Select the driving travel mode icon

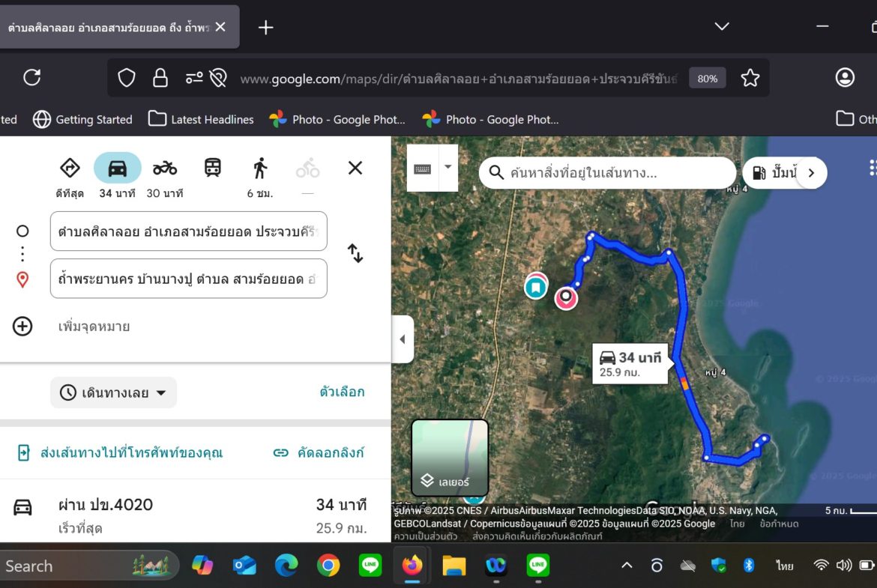117,168
